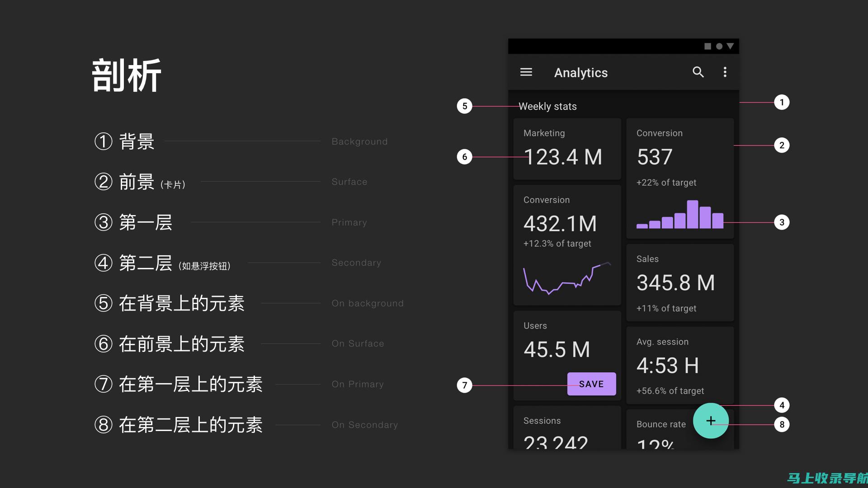Screen dimensions: 868x488
Task: Click the On background label
Action: pos(368,303)
